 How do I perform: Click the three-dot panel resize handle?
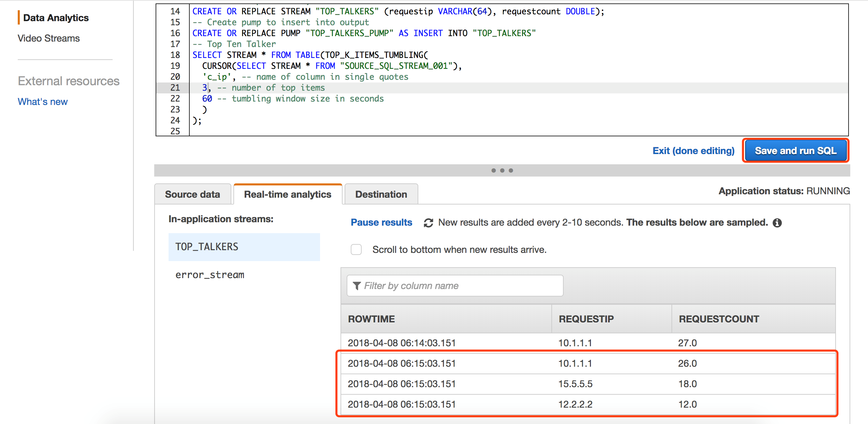coord(502,170)
